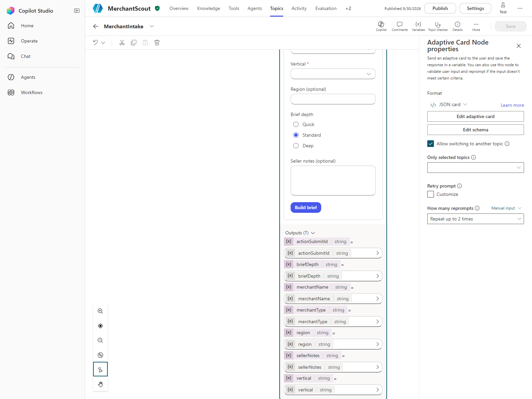The image size is (532, 399).
Task: Uncheck Allow switching to another topic
Action: point(431,144)
